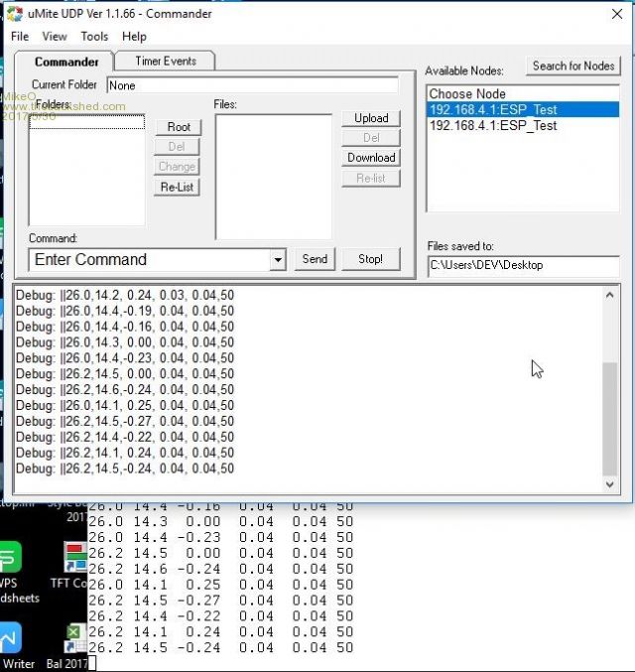Select the WPS Writer desktop icon

click(10, 638)
